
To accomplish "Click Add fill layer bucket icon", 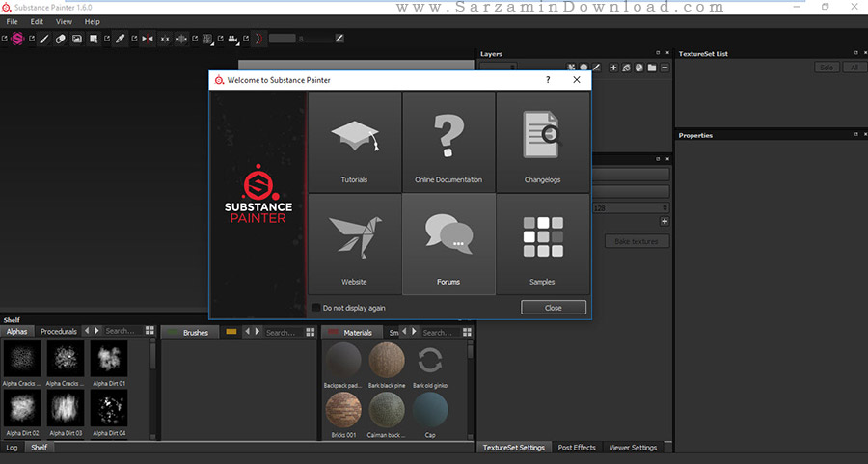I will click(626, 68).
